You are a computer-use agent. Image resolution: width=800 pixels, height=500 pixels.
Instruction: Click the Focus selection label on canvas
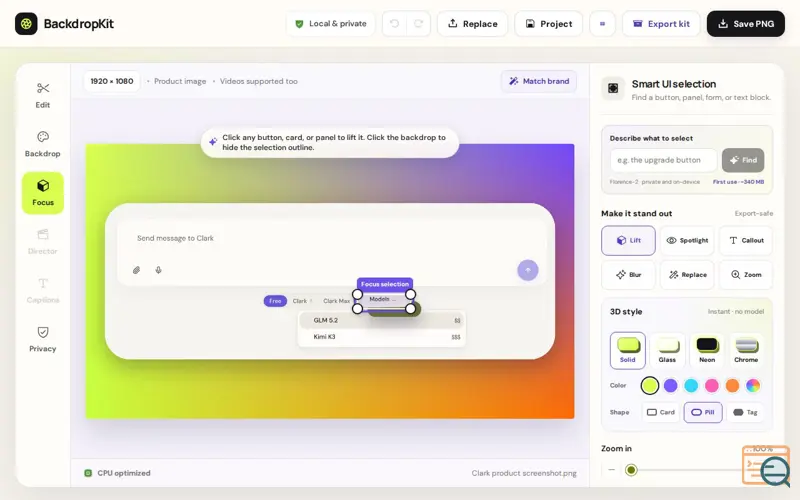385,284
